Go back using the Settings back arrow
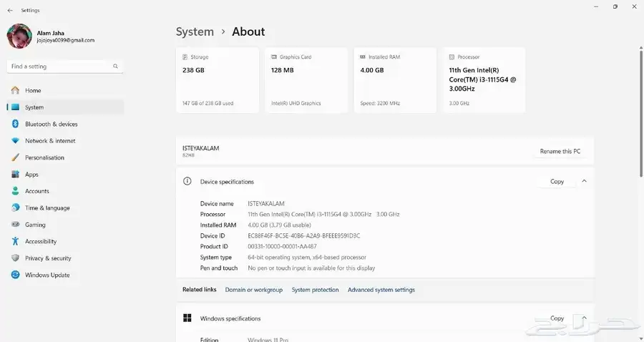 [10, 10]
